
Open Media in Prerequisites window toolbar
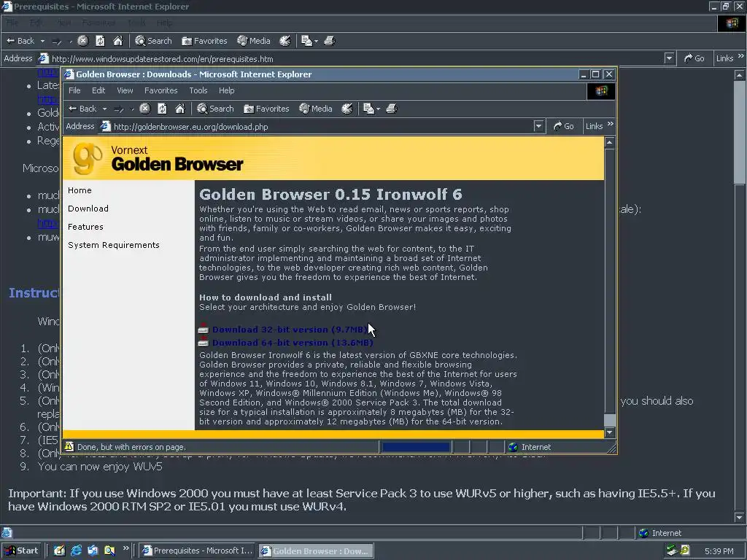pos(253,41)
